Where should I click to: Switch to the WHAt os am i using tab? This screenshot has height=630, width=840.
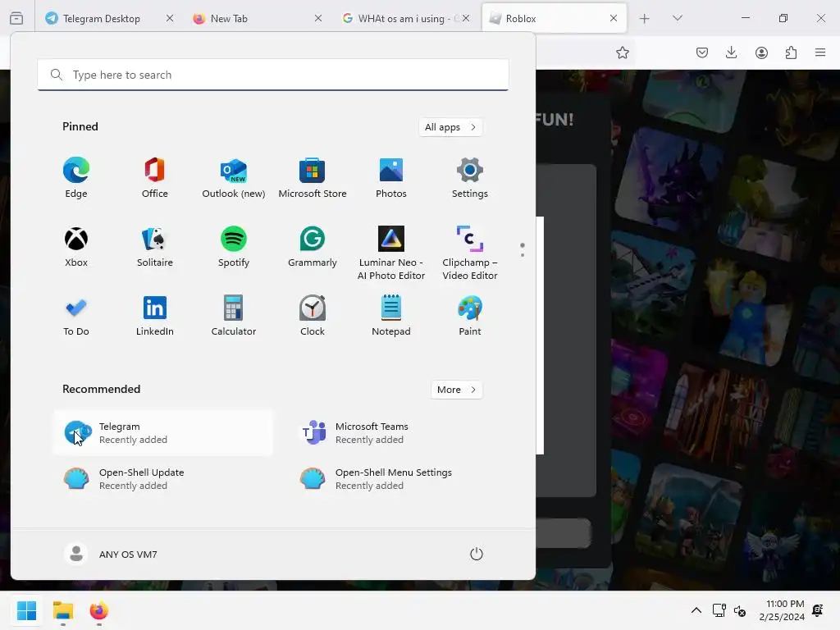coord(406,18)
